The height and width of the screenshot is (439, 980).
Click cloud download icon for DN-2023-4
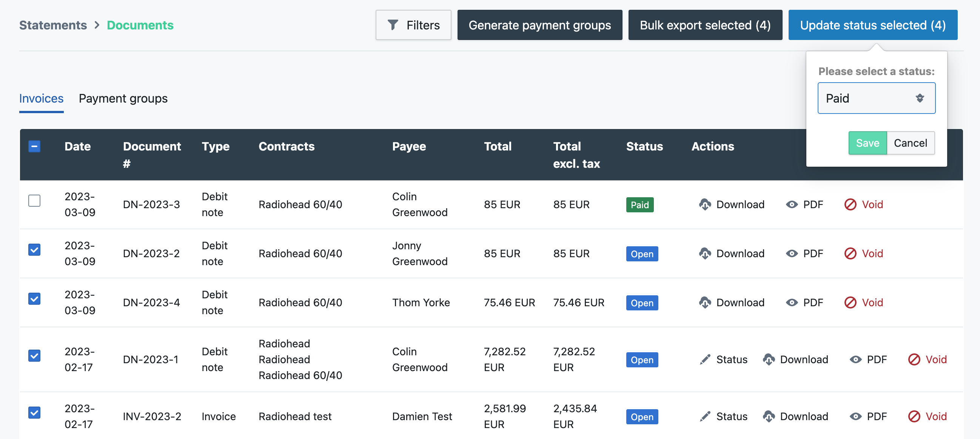click(x=704, y=302)
